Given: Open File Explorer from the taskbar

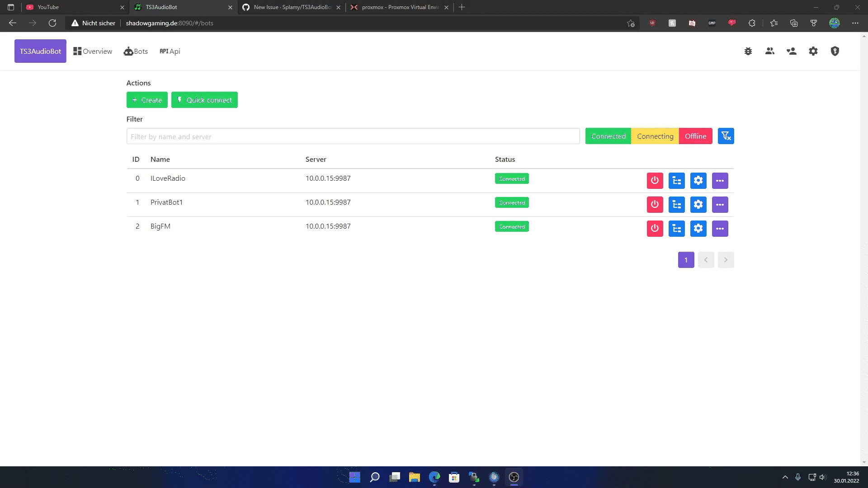Looking at the screenshot, I should coord(414,477).
